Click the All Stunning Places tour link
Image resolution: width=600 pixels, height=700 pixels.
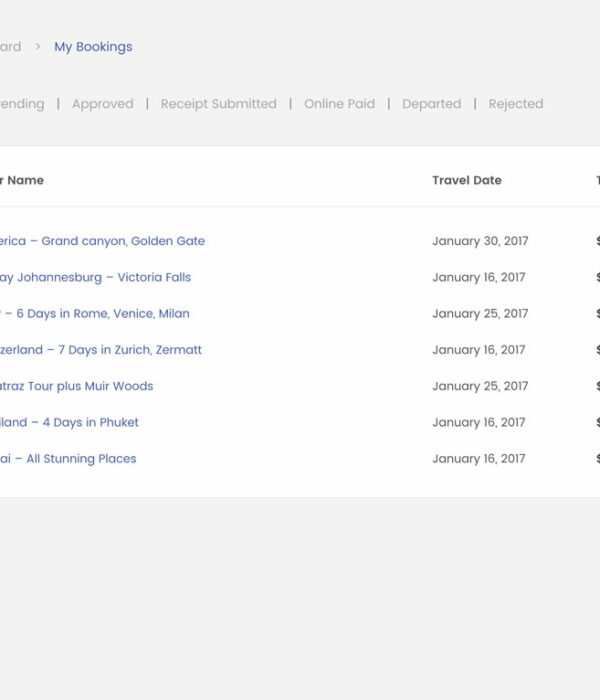(x=68, y=459)
